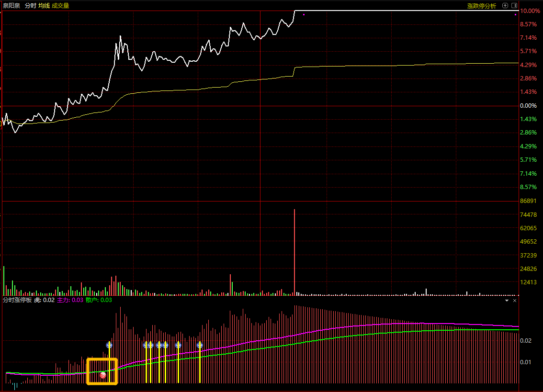Click the red ball signal marker
Image resolution: width=543 pixels, height=392 pixels.
click(x=103, y=375)
